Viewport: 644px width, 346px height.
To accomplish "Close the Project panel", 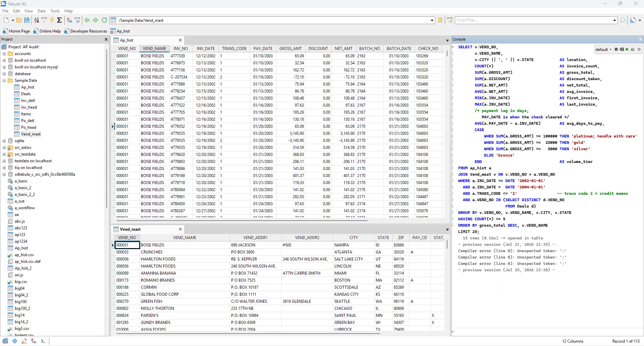I will pyautogui.click(x=106, y=40).
